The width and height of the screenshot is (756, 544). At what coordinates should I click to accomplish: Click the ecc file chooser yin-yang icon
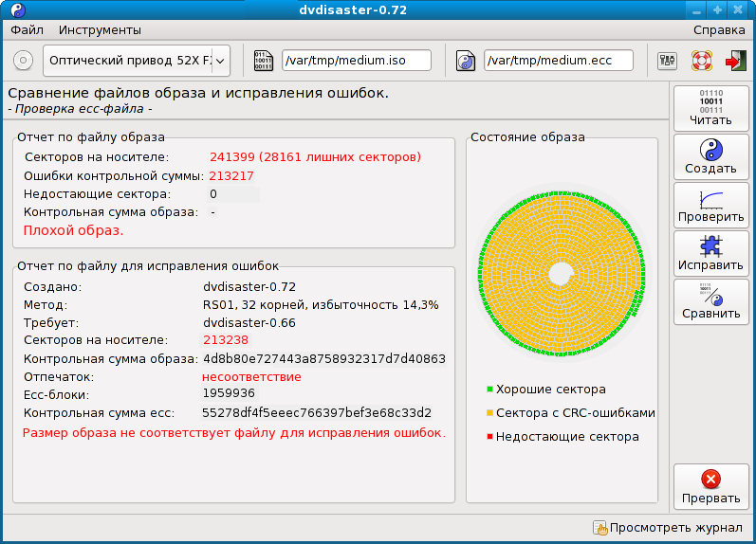(466, 61)
